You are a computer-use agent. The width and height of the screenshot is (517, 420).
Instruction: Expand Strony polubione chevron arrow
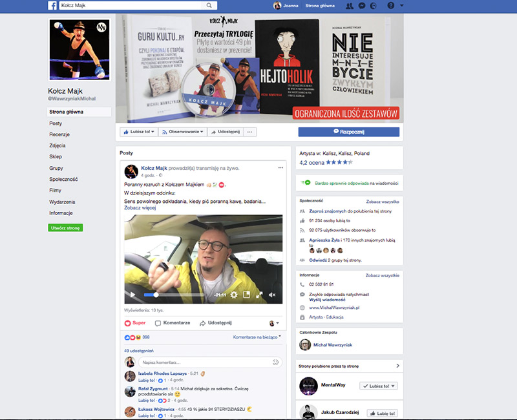click(x=397, y=366)
